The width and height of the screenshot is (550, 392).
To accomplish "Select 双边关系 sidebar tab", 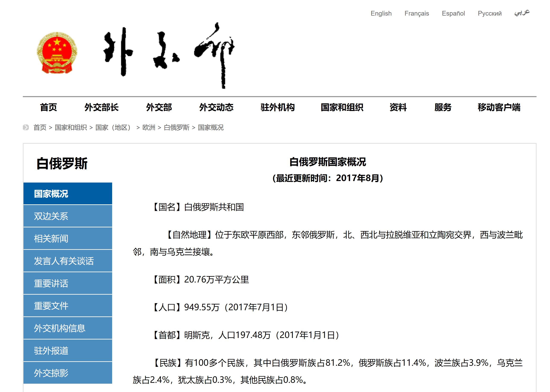I will coord(68,216).
